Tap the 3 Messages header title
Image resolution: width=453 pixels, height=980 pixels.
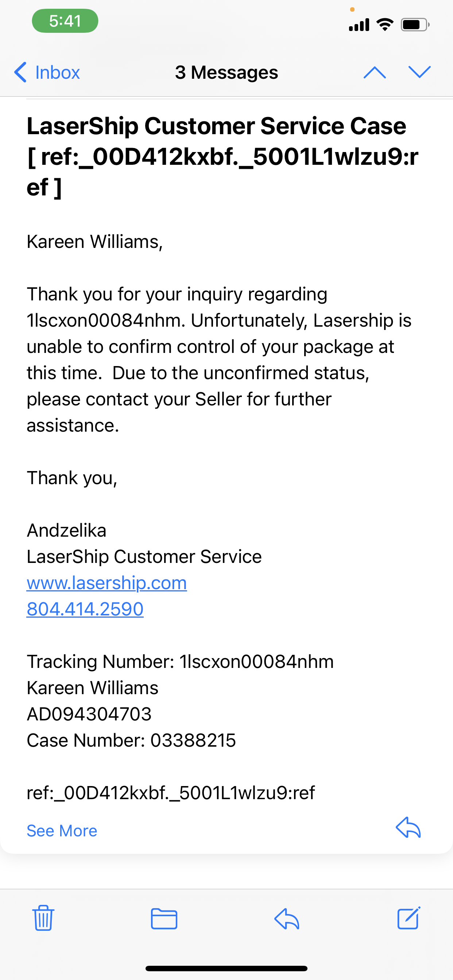226,72
